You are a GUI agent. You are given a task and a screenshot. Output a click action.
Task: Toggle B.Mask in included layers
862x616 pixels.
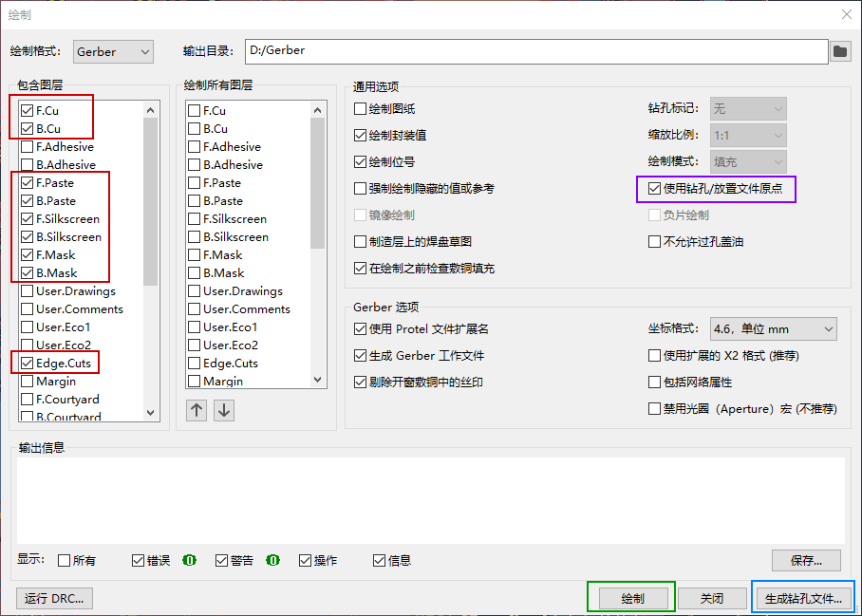(x=27, y=273)
